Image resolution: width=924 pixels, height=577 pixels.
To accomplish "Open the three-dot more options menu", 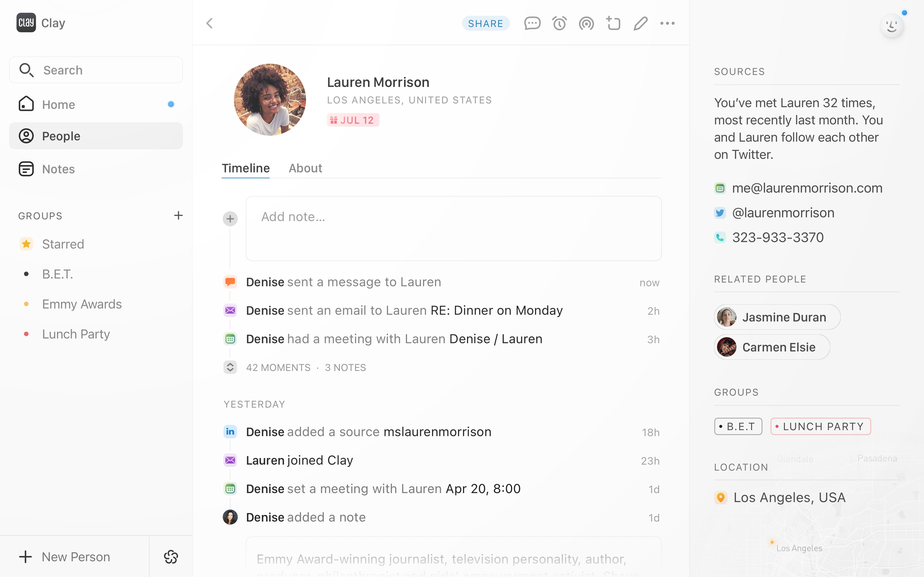I will point(667,23).
